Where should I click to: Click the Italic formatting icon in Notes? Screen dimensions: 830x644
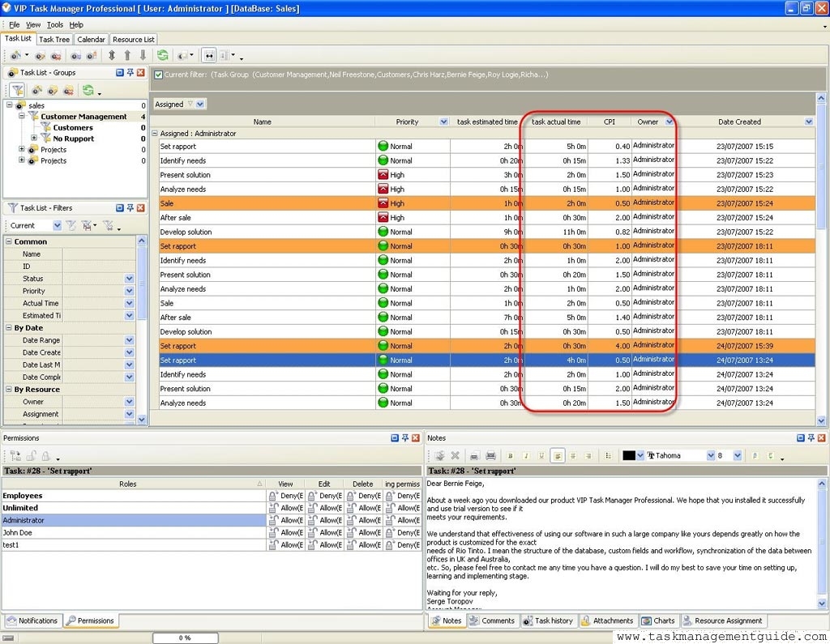click(525, 455)
